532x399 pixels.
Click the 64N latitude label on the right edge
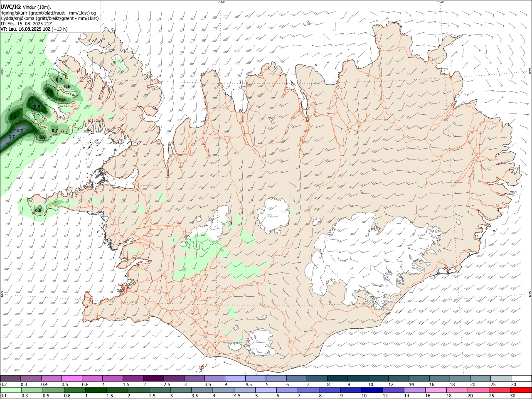pos(530,293)
